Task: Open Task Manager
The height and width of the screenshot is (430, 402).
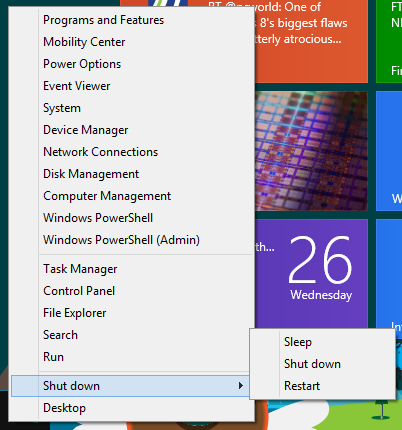Action: pyautogui.click(x=80, y=269)
